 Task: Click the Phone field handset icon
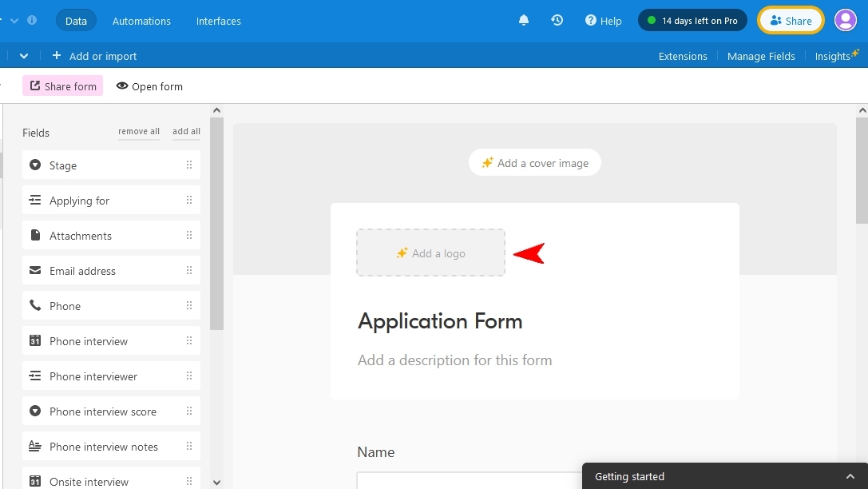[35, 306]
